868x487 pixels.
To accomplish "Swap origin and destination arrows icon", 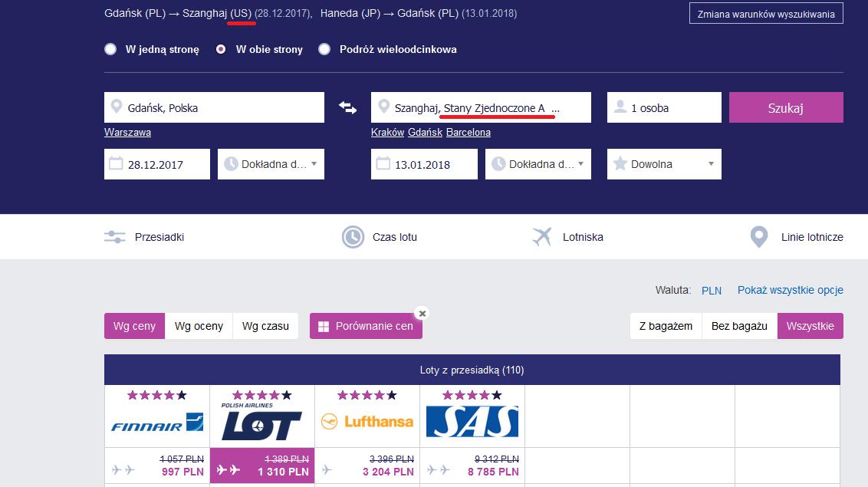I will 347,107.
